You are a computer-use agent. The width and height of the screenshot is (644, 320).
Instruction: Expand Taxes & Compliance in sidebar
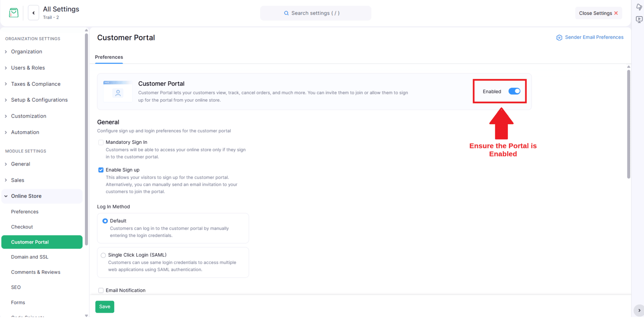coord(35,84)
